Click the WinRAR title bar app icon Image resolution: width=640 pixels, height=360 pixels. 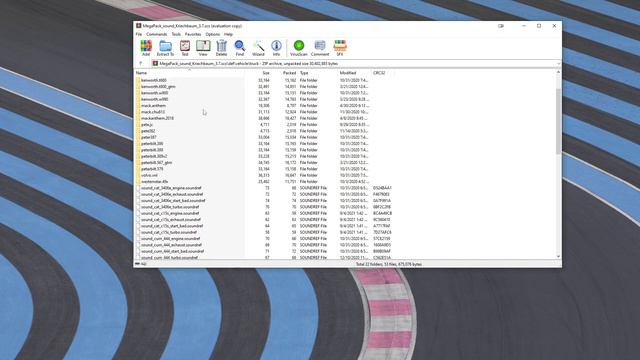coord(139,26)
